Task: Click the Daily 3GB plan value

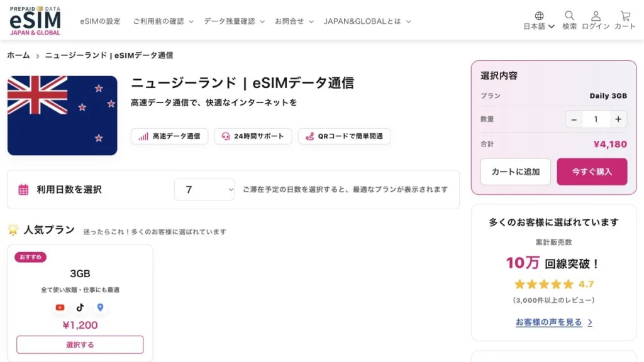Action: (608, 96)
